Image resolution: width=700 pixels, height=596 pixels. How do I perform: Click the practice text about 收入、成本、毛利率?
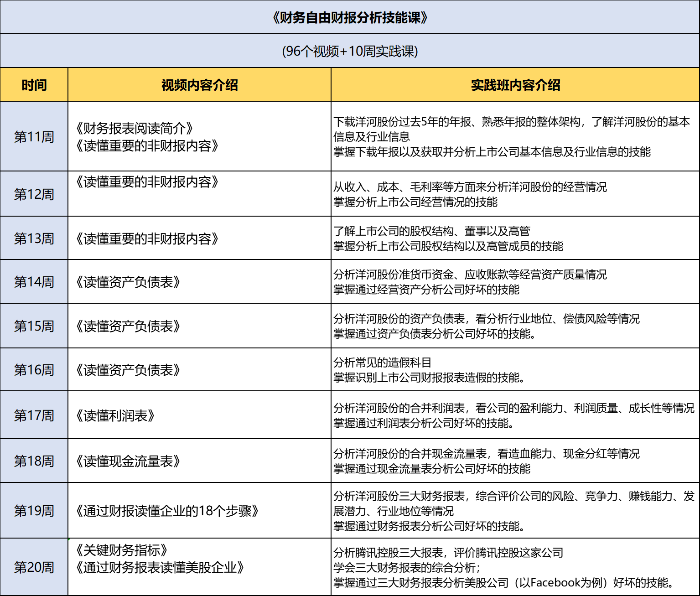coord(470,187)
